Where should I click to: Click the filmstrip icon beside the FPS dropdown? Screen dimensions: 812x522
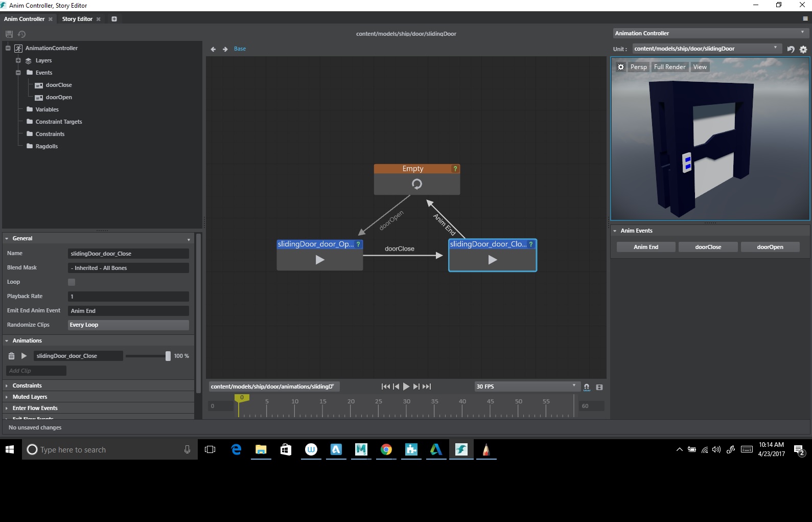(x=599, y=387)
